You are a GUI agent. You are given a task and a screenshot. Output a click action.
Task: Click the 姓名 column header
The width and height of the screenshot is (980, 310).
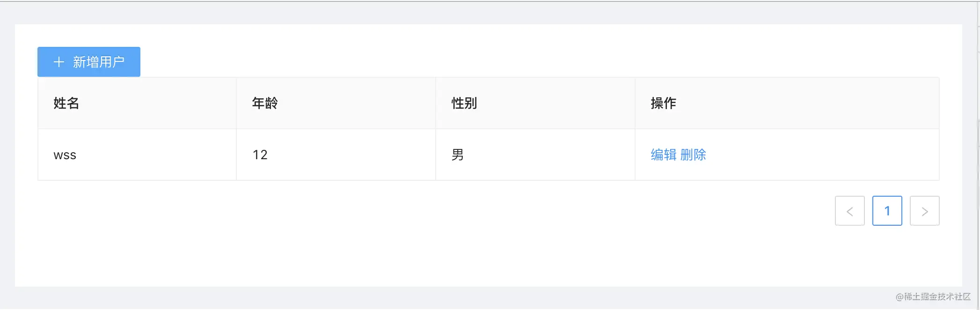click(66, 103)
